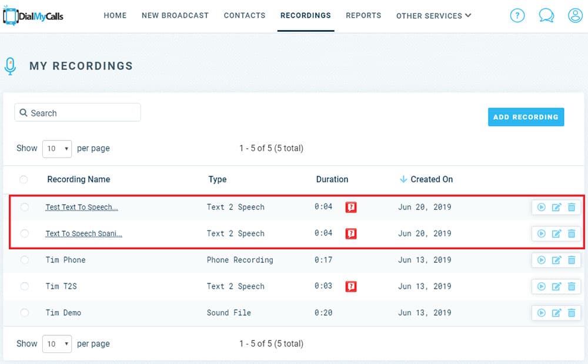Open the Test Text To Speech... link
588x364 pixels.
pos(82,207)
